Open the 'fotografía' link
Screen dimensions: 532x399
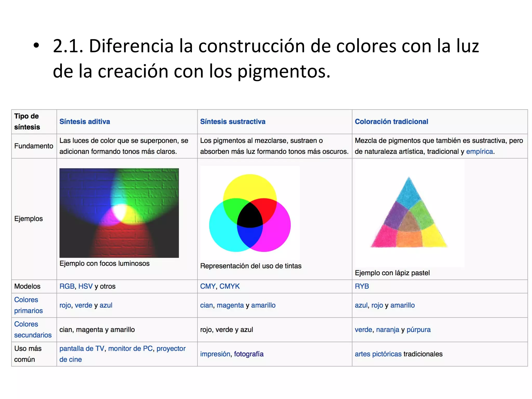point(249,354)
